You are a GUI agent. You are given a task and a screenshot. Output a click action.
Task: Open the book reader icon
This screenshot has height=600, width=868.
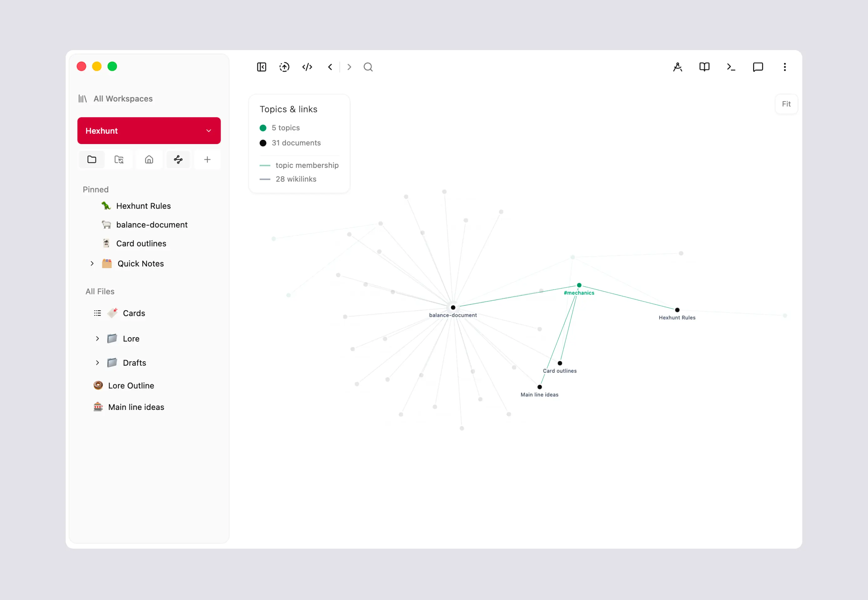point(704,67)
